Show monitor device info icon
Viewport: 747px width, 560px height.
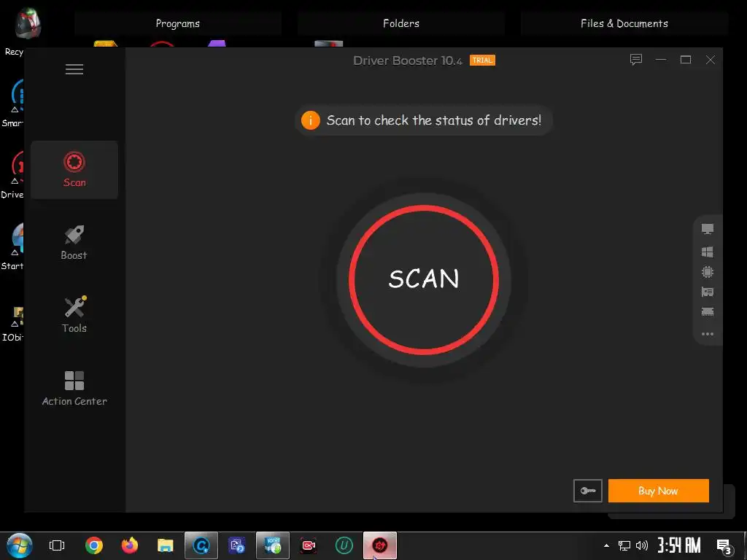(x=708, y=229)
